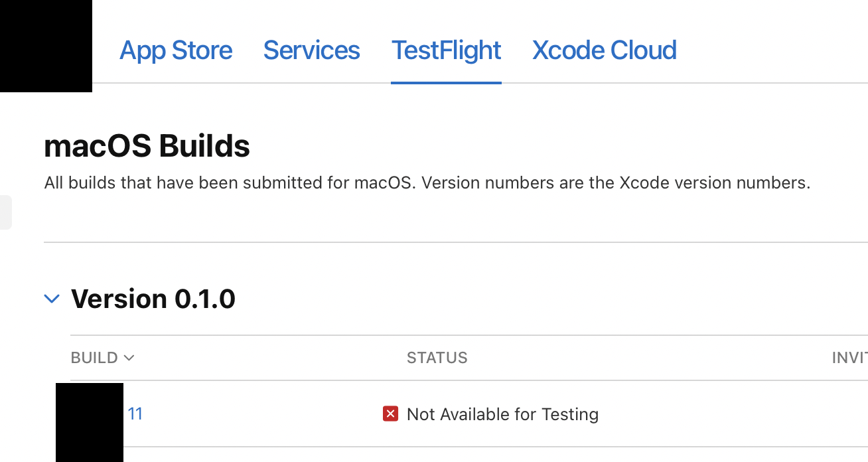Viewport: 868px width, 462px height.
Task: Collapse the Version 0.1.0 chevron
Action: (52, 299)
